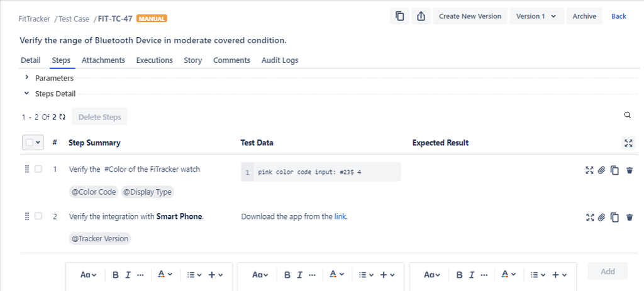Open select-all checkbox dropdown arrow
The width and height of the screenshot is (644, 291).
pos(38,143)
